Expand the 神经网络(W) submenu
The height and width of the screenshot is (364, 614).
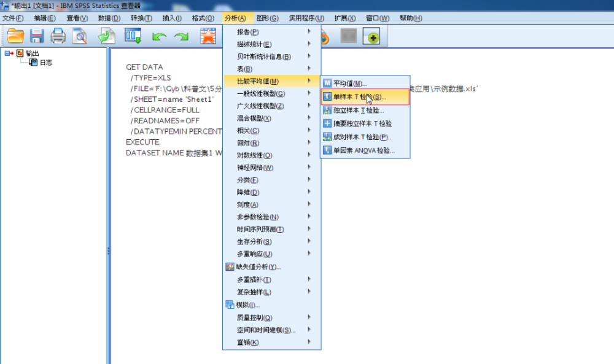(272, 168)
